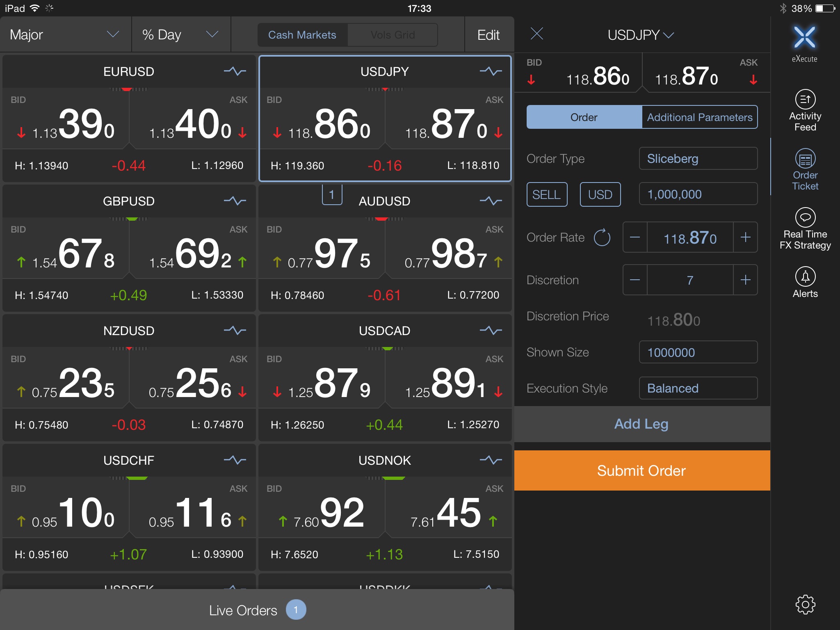Open EURUSD chart icon
Viewport: 840px width, 630px height.
pyautogui.click(x=235, y=71)
